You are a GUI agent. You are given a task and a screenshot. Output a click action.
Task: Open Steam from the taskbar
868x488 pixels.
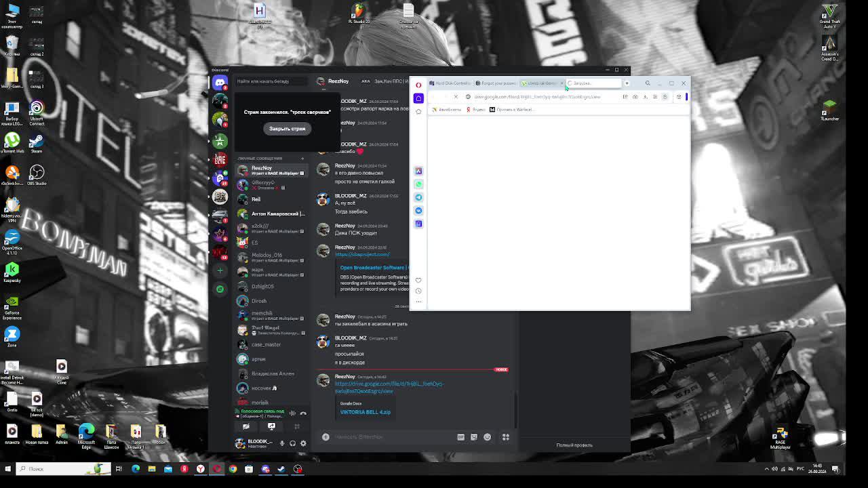tap(281, 469)
